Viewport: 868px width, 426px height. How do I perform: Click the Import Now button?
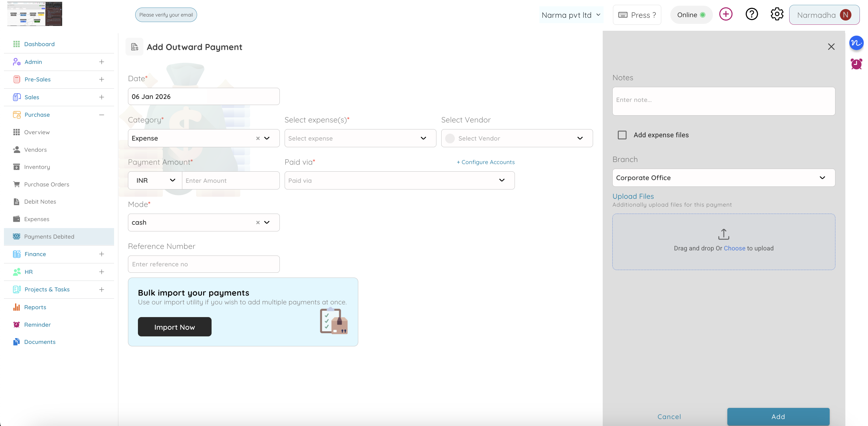tap(174, 327)
